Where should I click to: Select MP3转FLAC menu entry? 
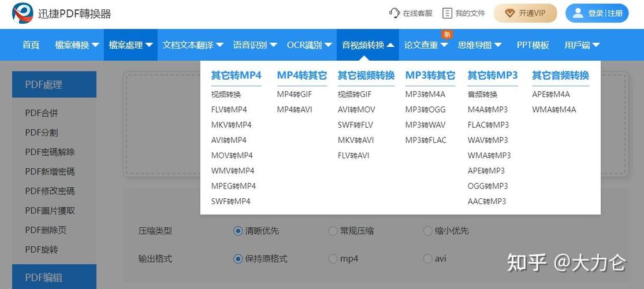click(x=426, y=140)
